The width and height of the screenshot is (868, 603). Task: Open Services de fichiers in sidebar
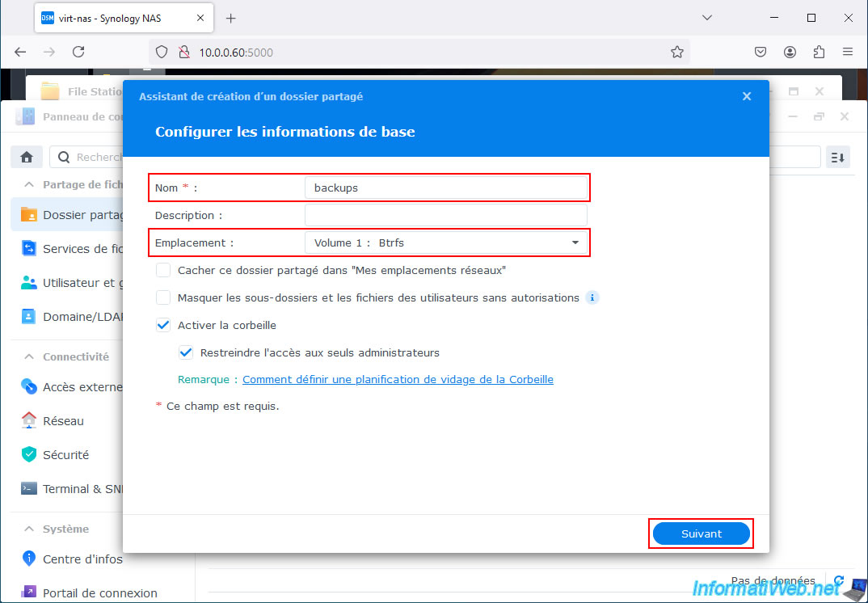(66, 249)
